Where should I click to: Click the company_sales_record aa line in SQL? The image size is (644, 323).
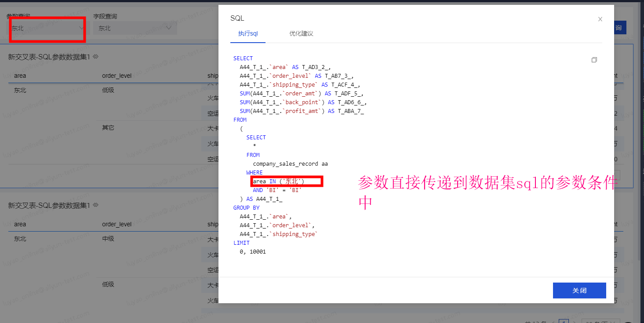click(290, 164)
